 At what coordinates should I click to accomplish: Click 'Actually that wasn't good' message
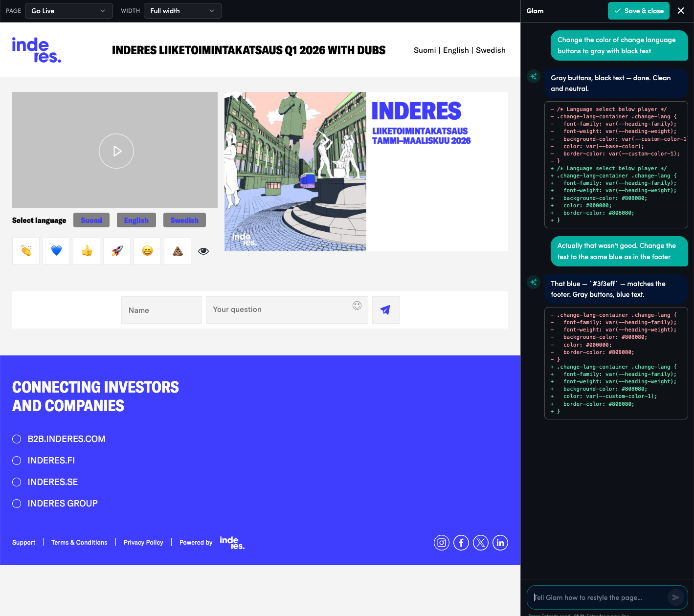(619, 251)
